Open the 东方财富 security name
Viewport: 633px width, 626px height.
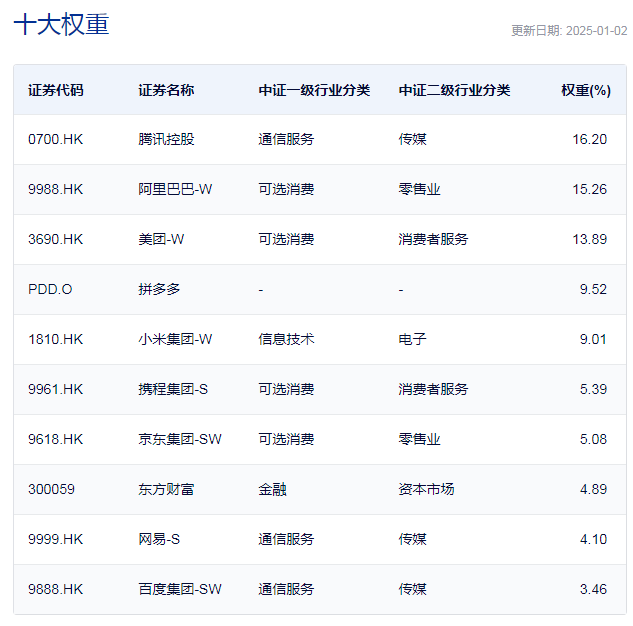click(x=166, y=489)
